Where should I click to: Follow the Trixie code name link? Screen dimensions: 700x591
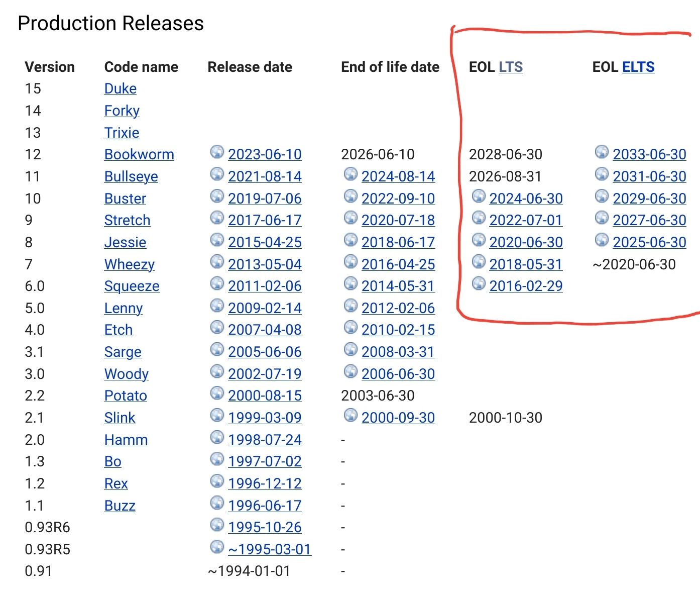click(x=122, y=133)
